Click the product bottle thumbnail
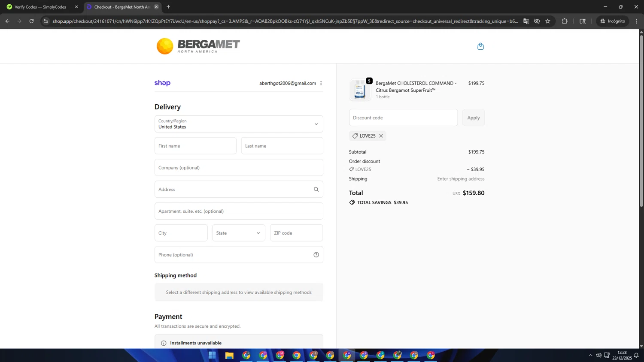The height and width of the screenshot is (362, 644). 360,90
